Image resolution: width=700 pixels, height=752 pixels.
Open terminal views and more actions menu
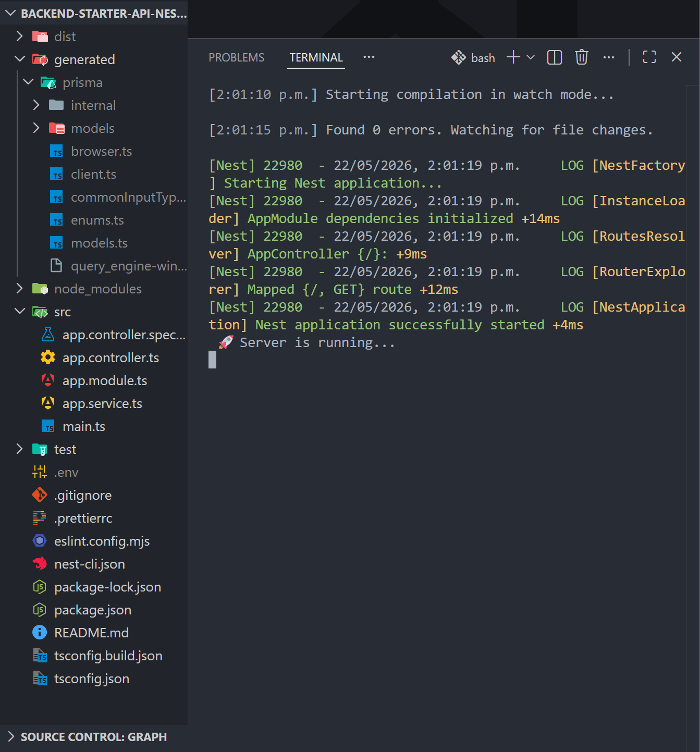[609, 57]
